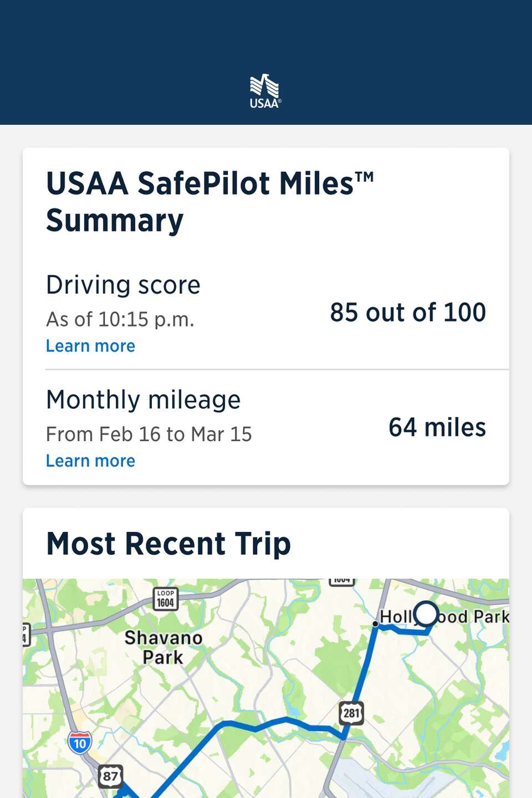Click the From Feb 16 to Mar 15 text
The width and height of the screenshot is (532, 798).
149,434
